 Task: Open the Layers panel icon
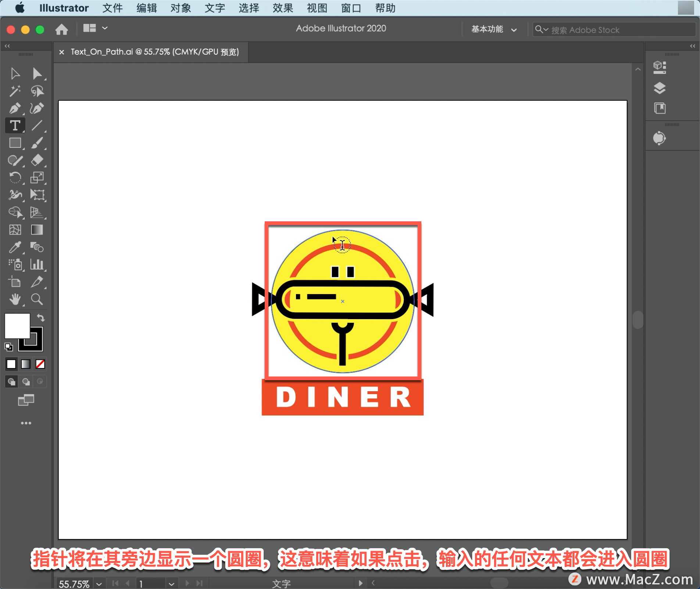point(660,88)
